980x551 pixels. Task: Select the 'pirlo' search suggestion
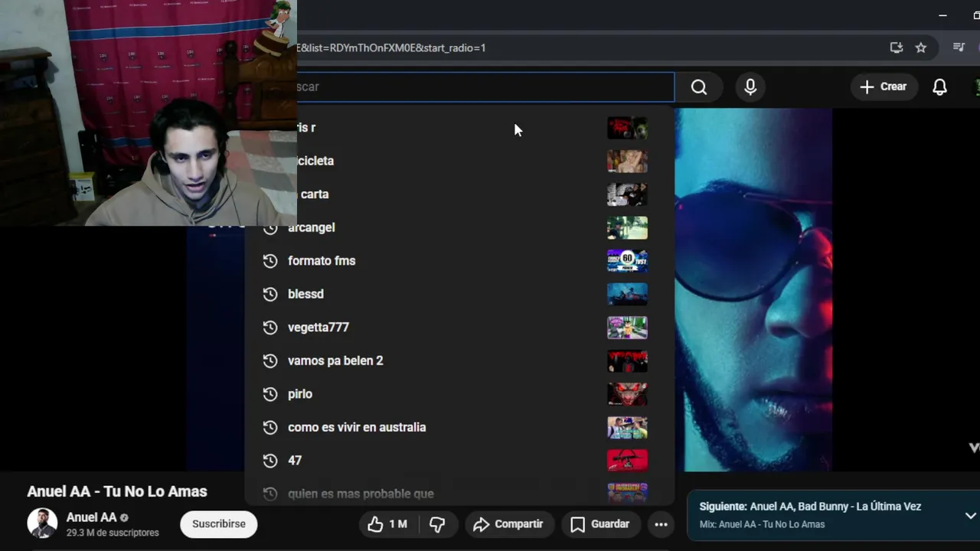(x=459, y=394)
